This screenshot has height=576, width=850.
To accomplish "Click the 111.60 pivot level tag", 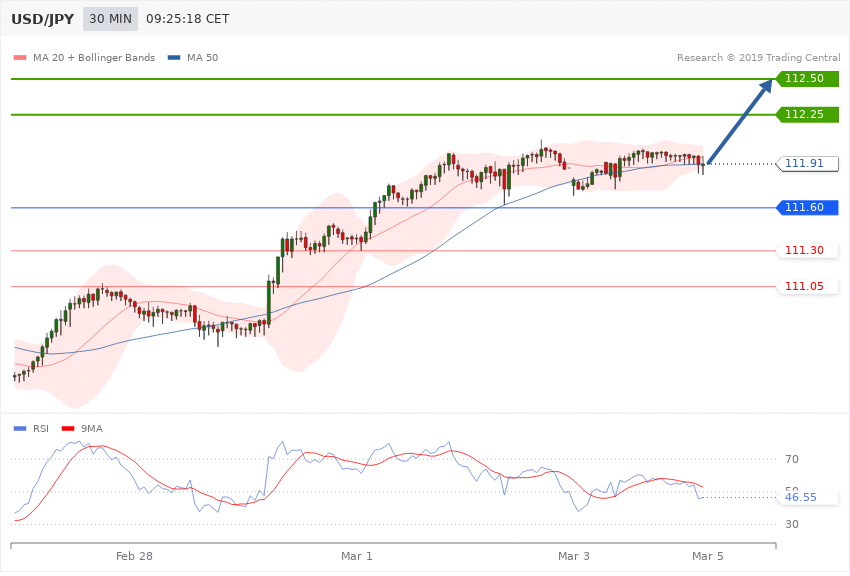I will click(x=808, y=207).
